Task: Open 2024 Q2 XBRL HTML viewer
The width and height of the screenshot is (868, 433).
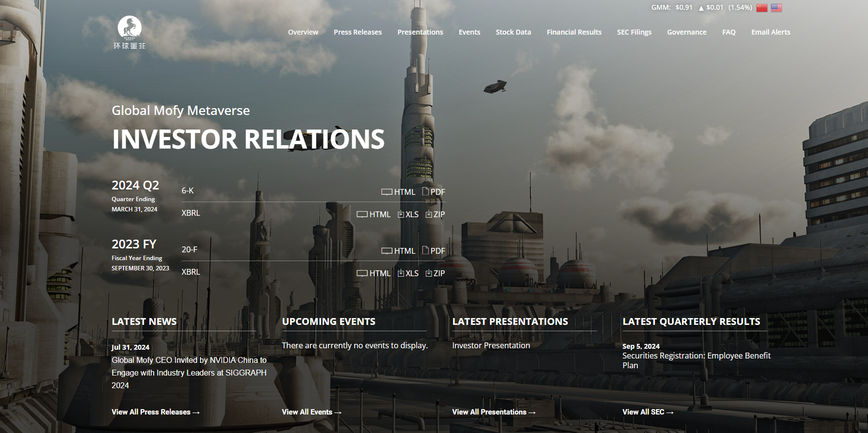Action: click(374, 214)
